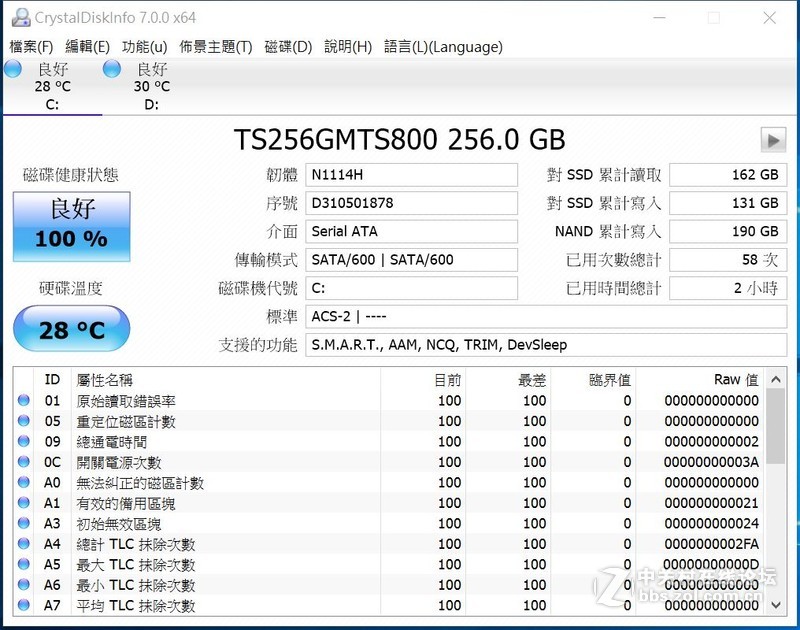Click the CrystalDiskInfo app icon in title bar
Screen dimensions: 800x630
(x=21, y=17)
